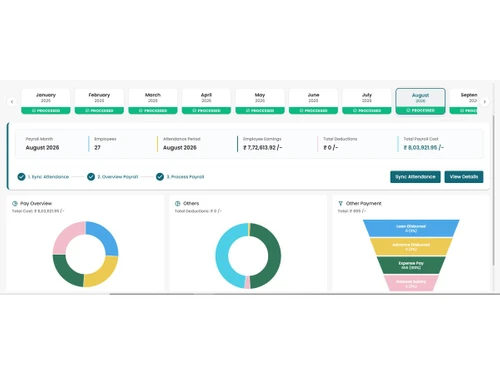Click the Overview Payroll step checkmark
The width and height of the screenshot is (500, 375).
click(x=91, y=177)
